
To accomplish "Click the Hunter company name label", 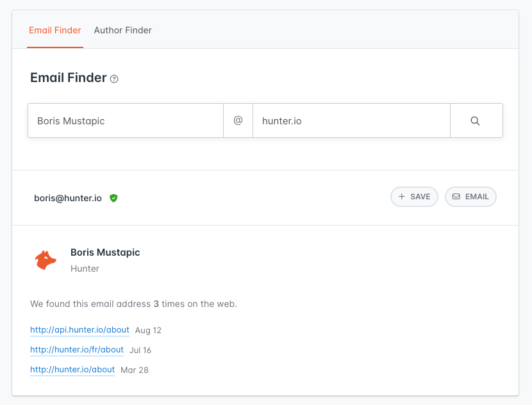I will tap(85, 269).
